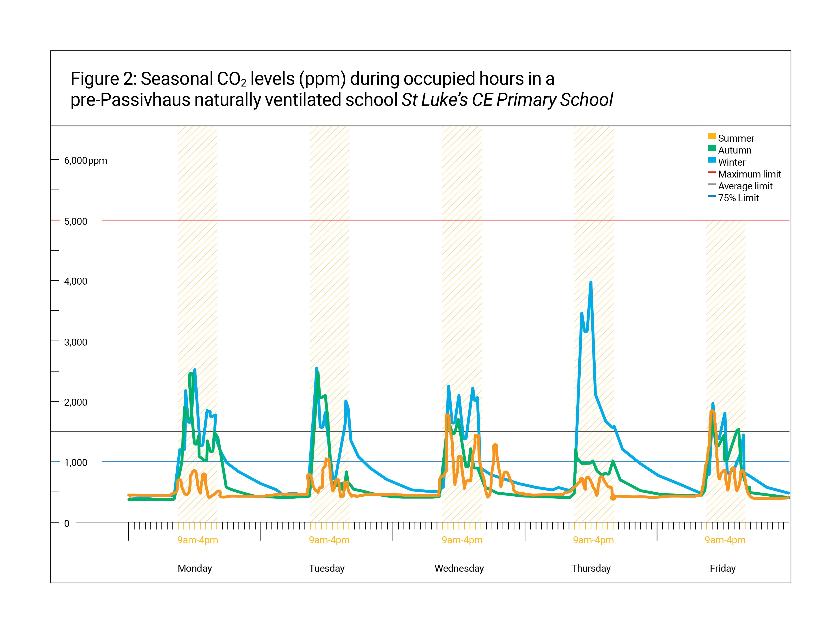Click the 5,000 y-axis label

(75, 221)
